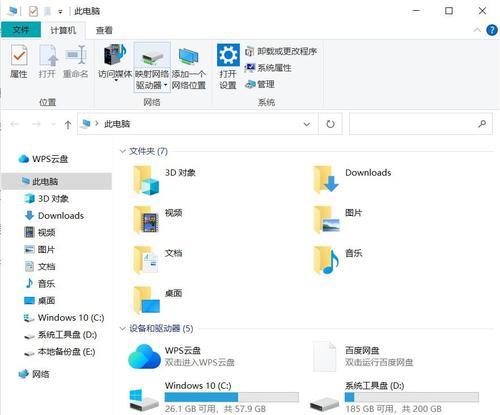Viewport: 500px width, 415px height.
Task: Open the 文件 file menu tab
Action: click(x=21, y=30)
